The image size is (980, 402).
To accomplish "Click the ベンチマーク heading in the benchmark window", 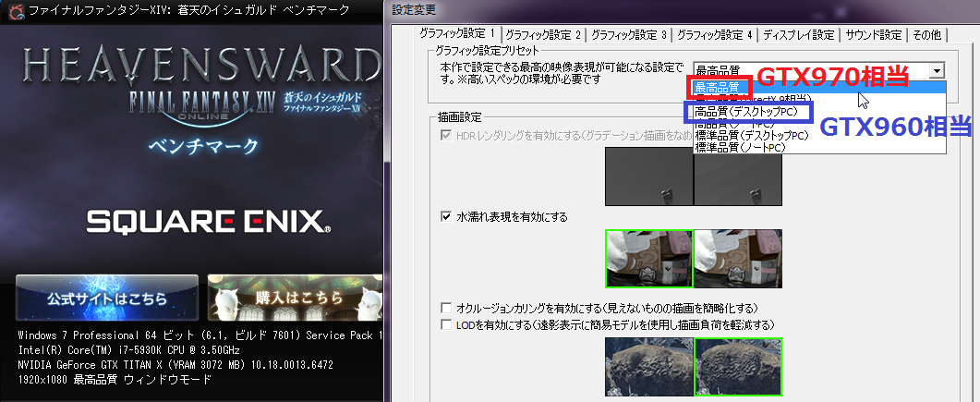I will click(x=202, y=146).
